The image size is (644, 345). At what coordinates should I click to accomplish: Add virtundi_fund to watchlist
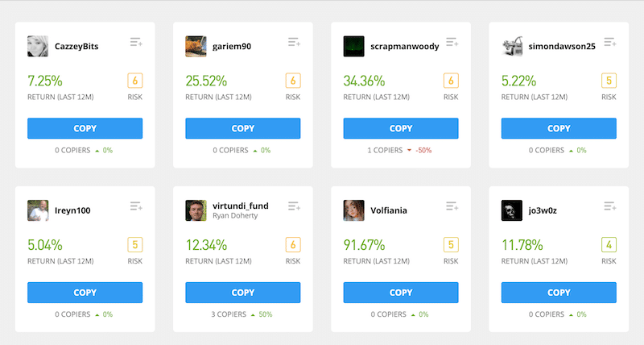(294, 206)
